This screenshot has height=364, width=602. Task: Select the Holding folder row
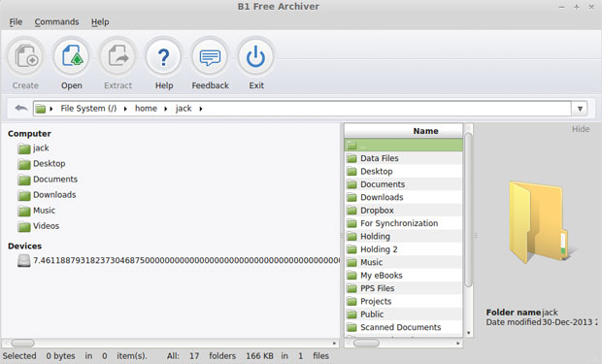(x=404, y=236)
